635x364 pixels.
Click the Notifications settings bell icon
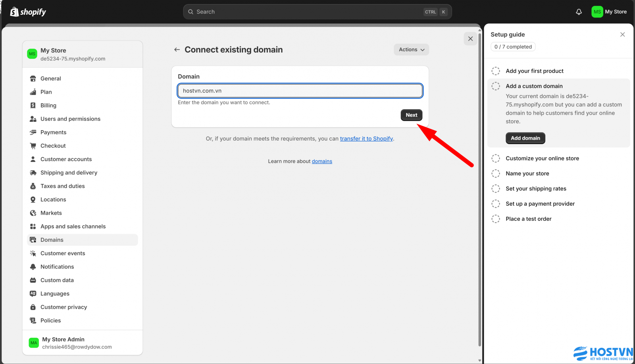33,267
